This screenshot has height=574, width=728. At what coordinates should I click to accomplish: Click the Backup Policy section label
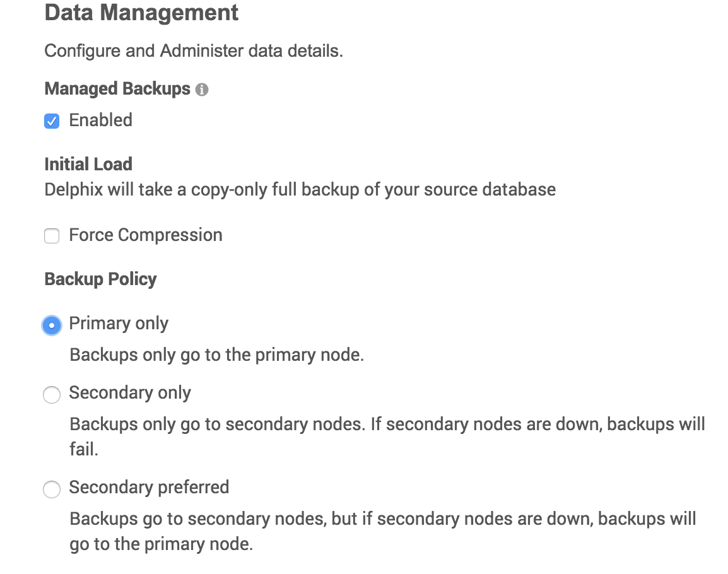click(x=100, y=279)
